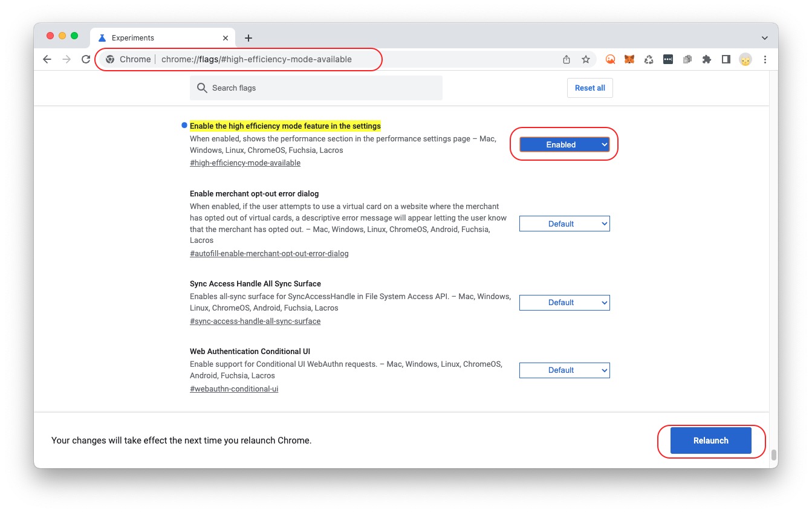The width and height of the screenshot is (812, 513).
Task: Select the Experiments tab
Action: (x=157, y=37)
